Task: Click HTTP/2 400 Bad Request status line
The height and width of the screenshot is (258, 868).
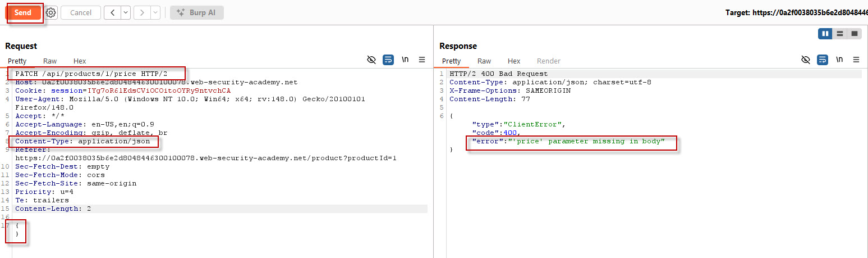Action: point(499,74)
